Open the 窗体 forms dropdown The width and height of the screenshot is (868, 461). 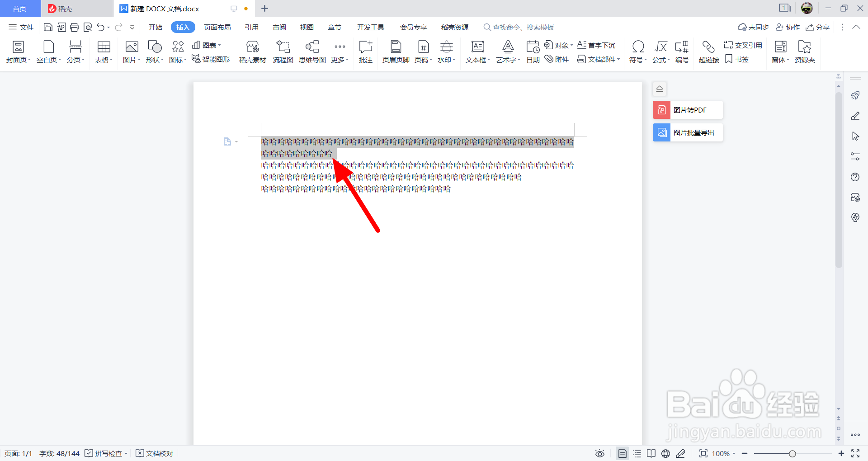pos(780,52)
